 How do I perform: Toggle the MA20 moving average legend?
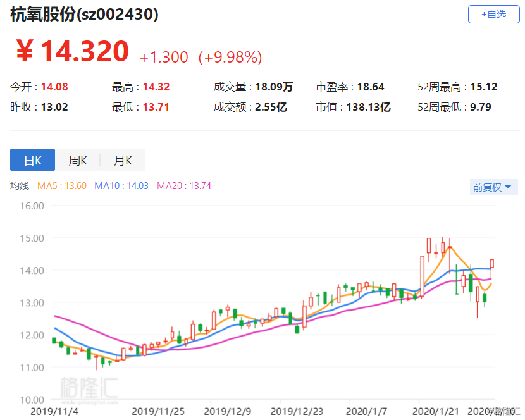184,186
